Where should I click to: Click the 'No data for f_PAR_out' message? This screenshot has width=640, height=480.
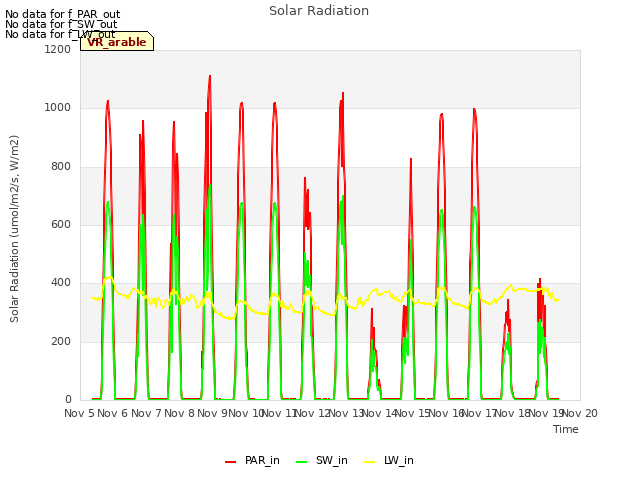click(x=62, y=15)
